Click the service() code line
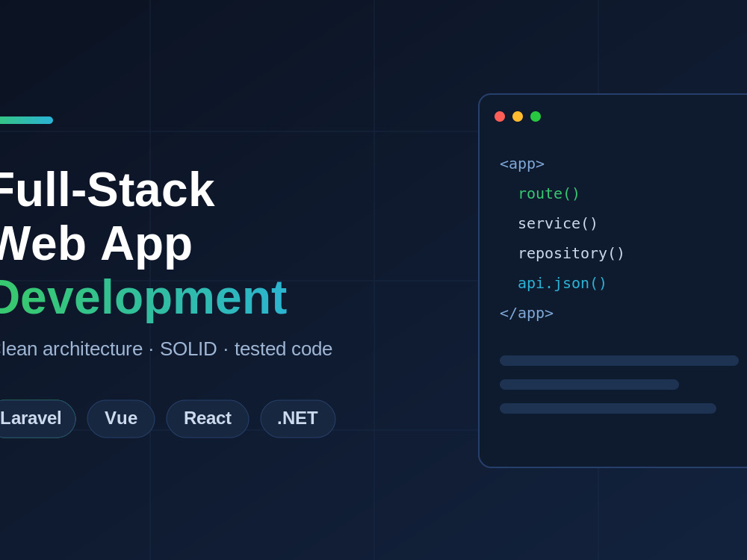Screen dimensions: 747x560 click(557, 223)
